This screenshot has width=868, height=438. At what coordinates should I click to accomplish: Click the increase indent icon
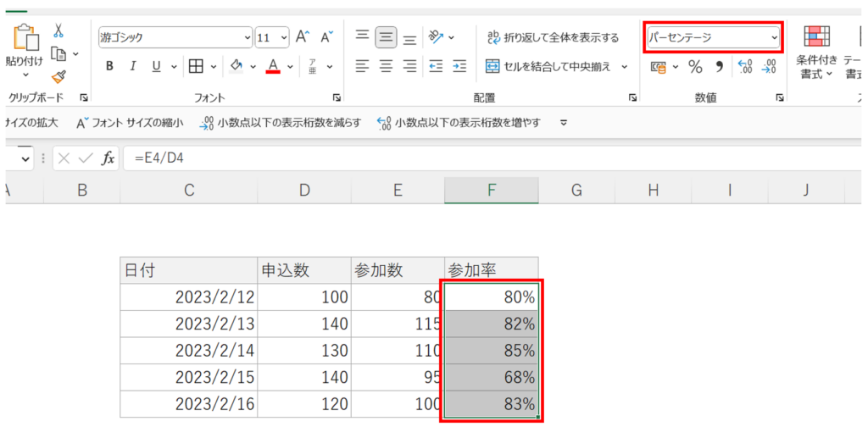click(459, 66)
